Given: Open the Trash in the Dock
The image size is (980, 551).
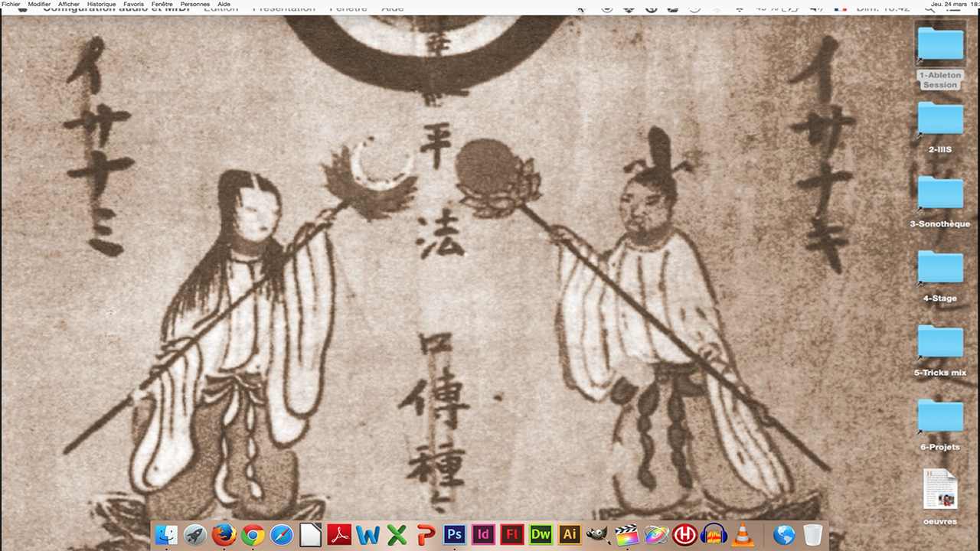Looking at the screenshot, I should coord(813,535).
